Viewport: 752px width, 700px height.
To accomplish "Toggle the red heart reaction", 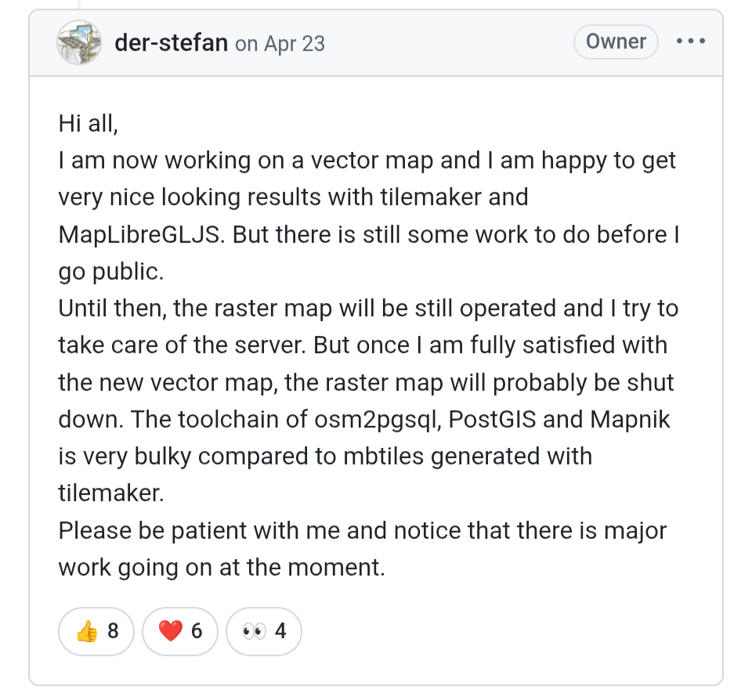I will (180, 631).
